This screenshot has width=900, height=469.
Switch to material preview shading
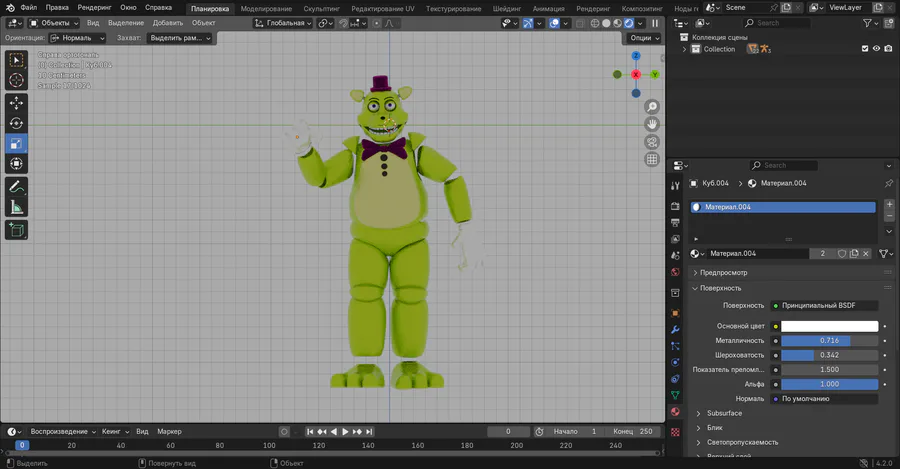617,23
